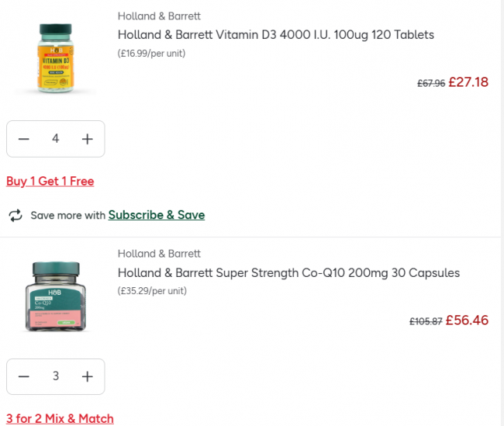The width and height of the screenshot is (504, 426).
Task: Open Vitamin D3 4000 I.U. product title
Action: 275,35
